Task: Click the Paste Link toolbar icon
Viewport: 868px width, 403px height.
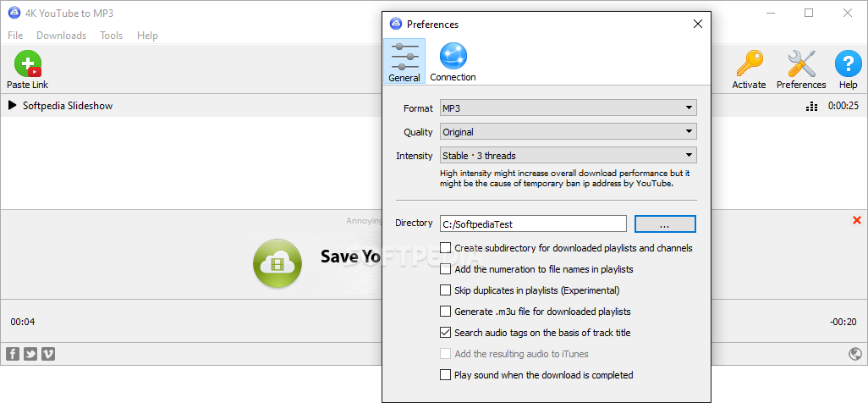Action: coord(28,63)
